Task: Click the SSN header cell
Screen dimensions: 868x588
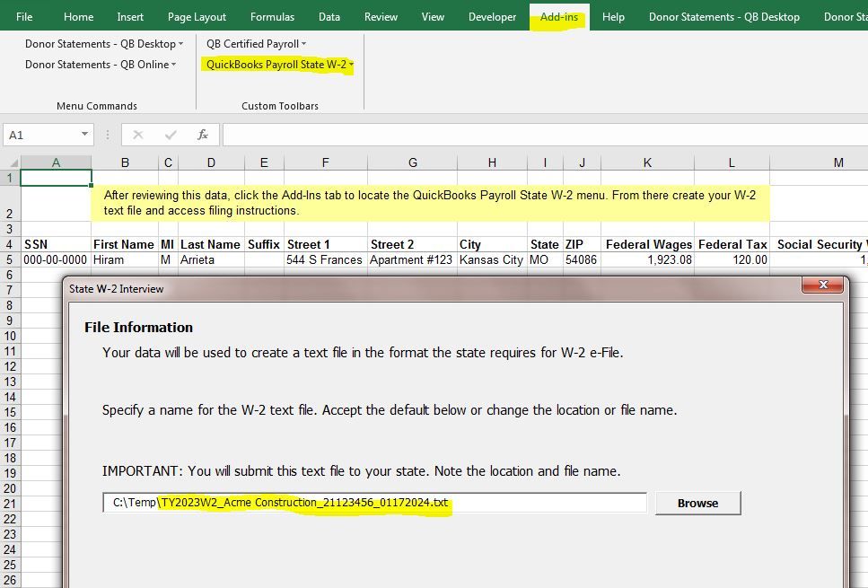Action: (x=56, y=244)
